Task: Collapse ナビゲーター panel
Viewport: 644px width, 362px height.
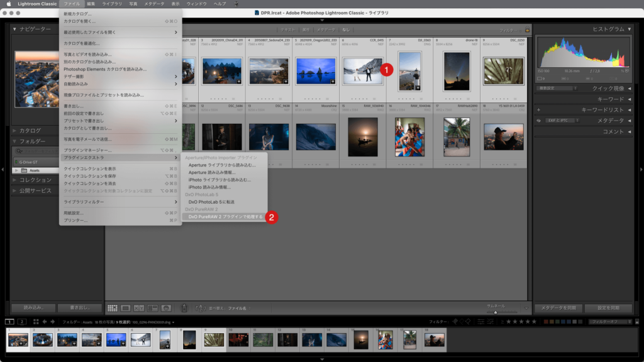Action: pos(14,29)
